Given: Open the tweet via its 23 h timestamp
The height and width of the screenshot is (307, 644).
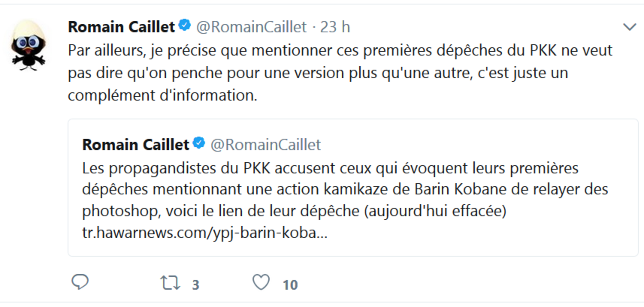Looking at the screenshot, I should point(335,27).
